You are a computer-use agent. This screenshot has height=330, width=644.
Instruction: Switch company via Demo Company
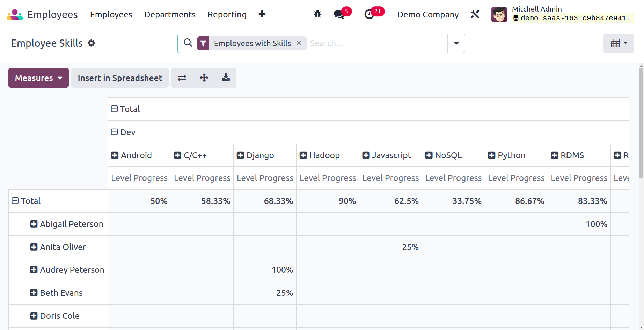click(428, 14)
